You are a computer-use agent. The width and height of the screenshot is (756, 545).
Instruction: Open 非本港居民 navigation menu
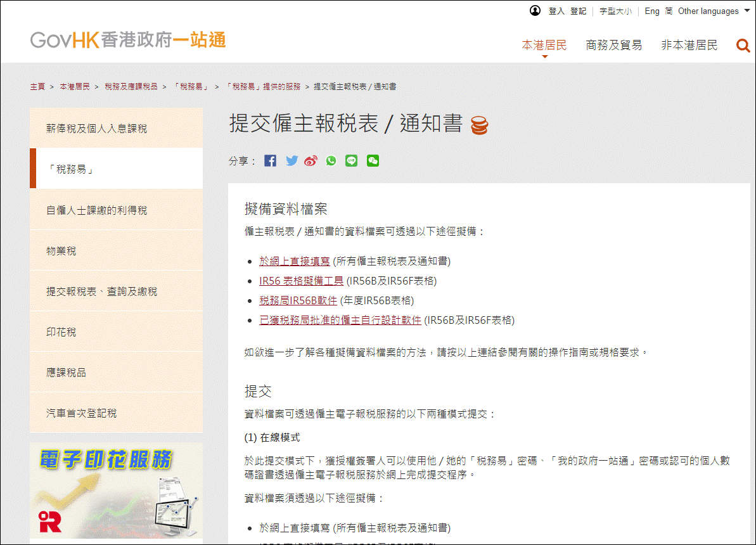689,45
